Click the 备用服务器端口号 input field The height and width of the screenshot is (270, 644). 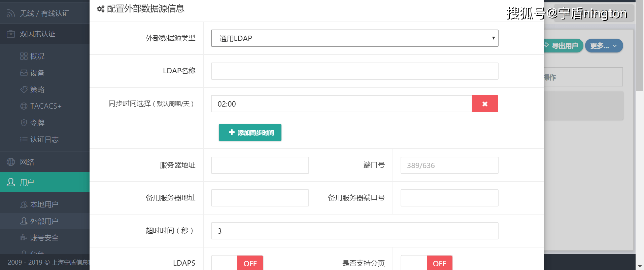[449, 198]
